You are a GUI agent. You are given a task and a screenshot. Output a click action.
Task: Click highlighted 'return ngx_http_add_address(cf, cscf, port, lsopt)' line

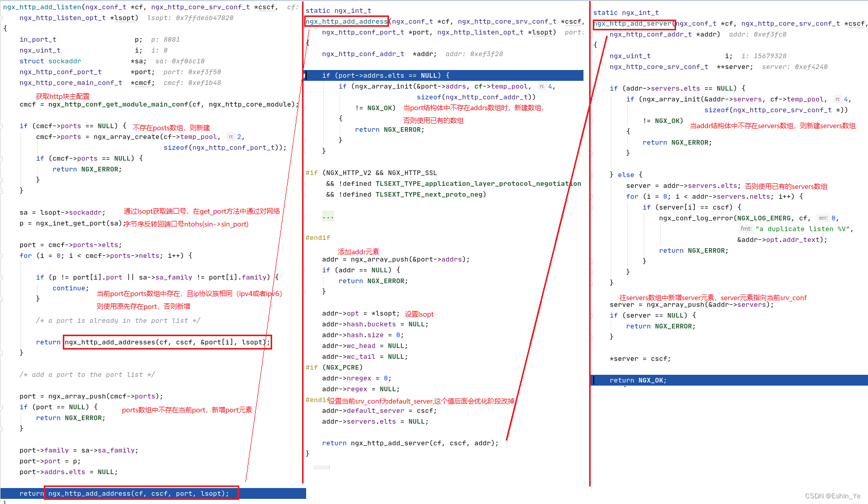click(153, 494)
